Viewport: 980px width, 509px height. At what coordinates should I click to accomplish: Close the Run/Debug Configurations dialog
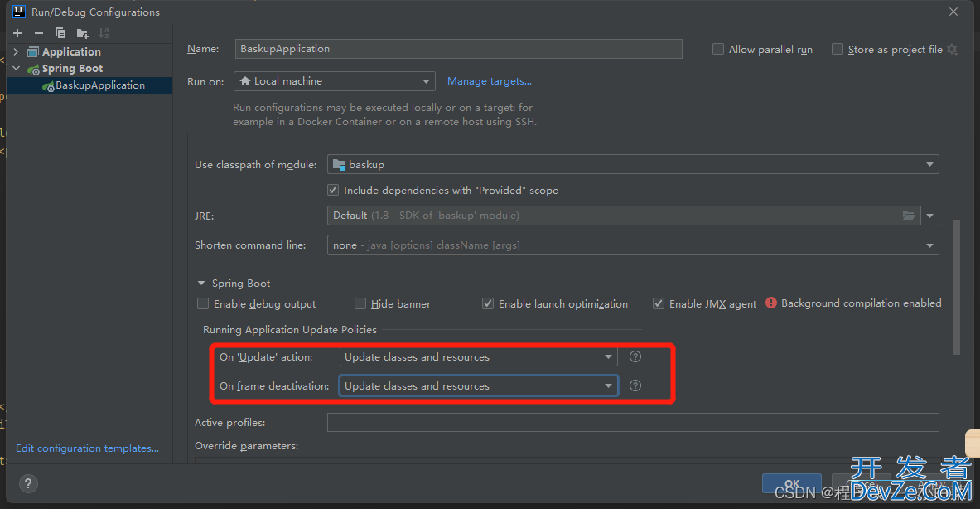[953, 12]
